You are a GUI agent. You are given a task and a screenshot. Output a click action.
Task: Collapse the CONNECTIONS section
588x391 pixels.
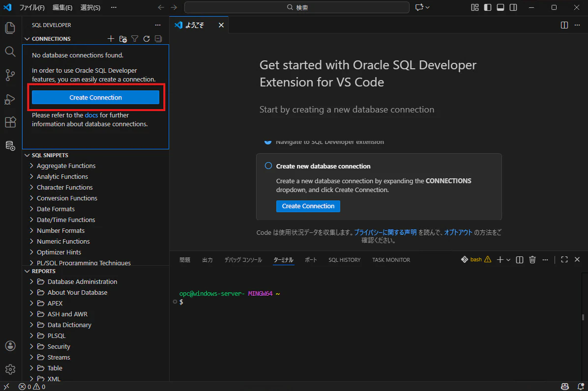(x=27, y=39)
